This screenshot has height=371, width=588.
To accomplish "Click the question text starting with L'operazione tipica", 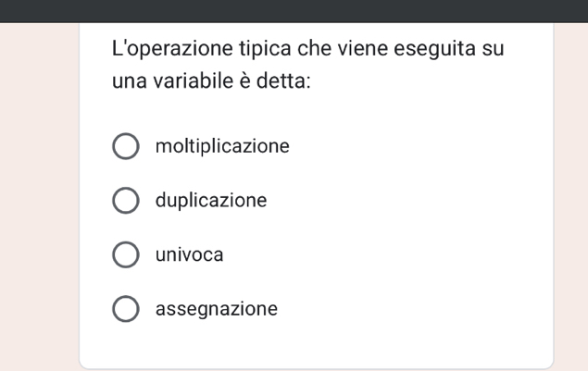I will (307, 47).
